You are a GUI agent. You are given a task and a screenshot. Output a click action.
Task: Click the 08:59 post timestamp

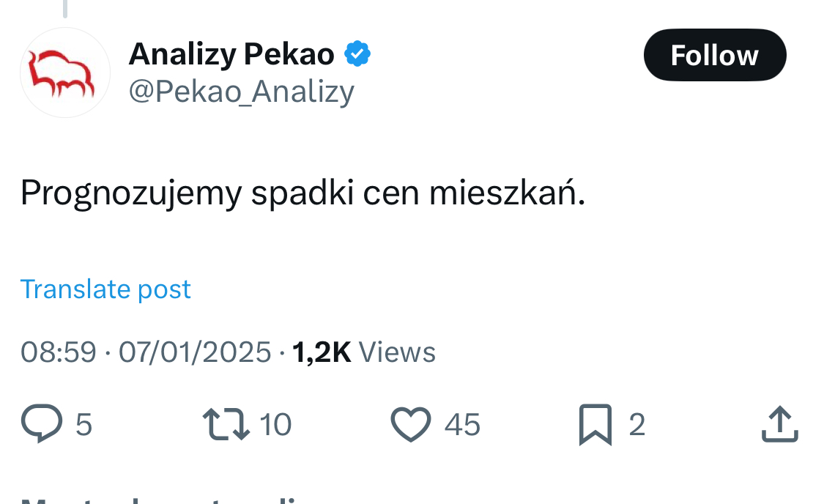(59, 352)
